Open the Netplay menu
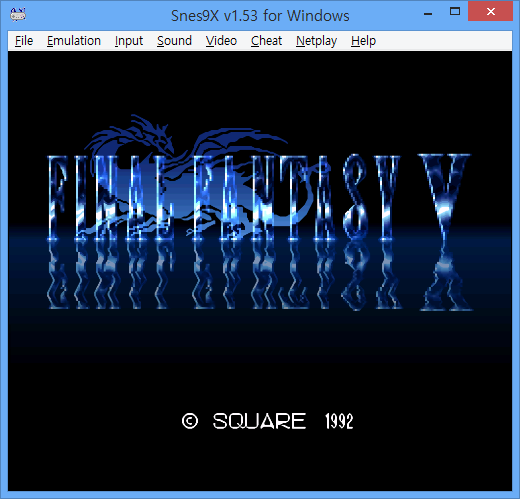520x499 pixels. coord(316,41)
